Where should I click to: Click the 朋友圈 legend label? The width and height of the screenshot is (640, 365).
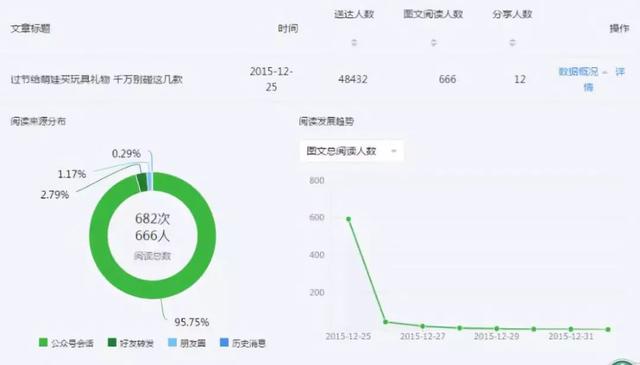pos(193,343)
